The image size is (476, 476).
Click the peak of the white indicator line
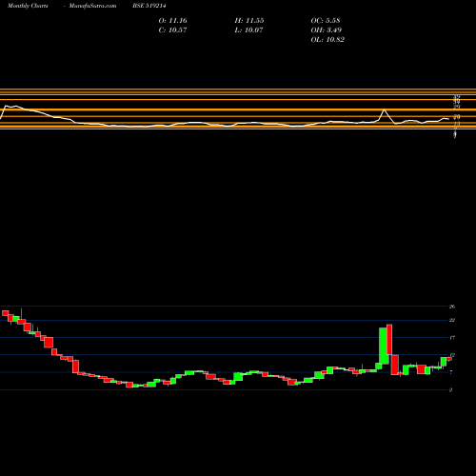pos(384,109)
